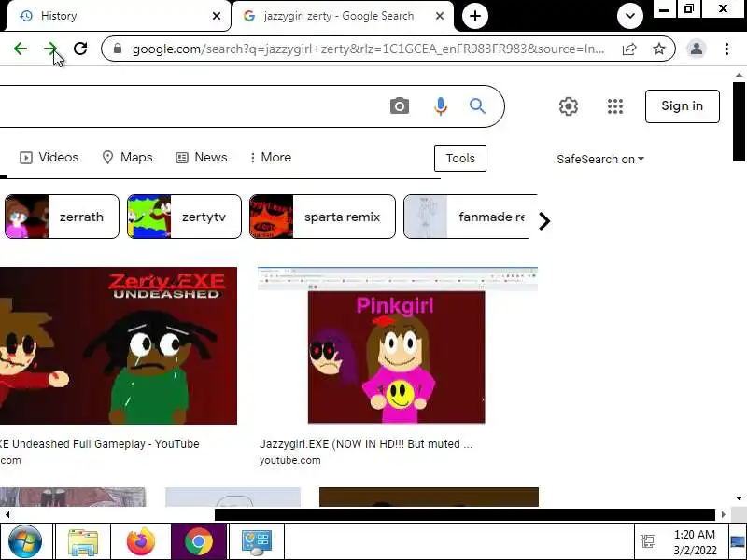The image size is (747, 560).
Task: Switch to Videos results
Action: (x=49, y=158)
